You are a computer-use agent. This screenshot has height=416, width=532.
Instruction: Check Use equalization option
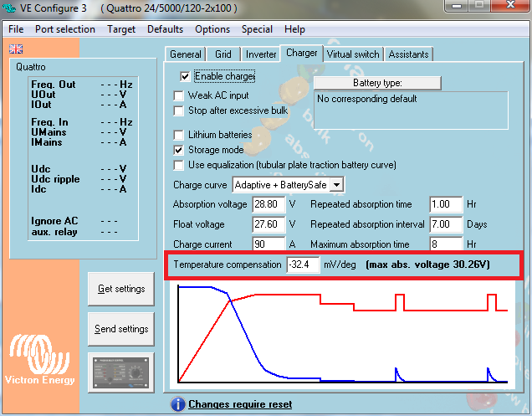(178, 166)
